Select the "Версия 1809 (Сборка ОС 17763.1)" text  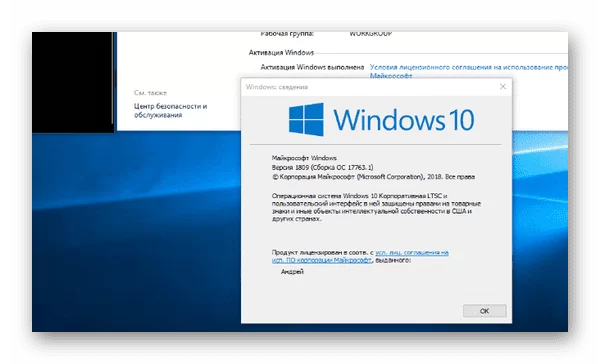coord(322,167)
